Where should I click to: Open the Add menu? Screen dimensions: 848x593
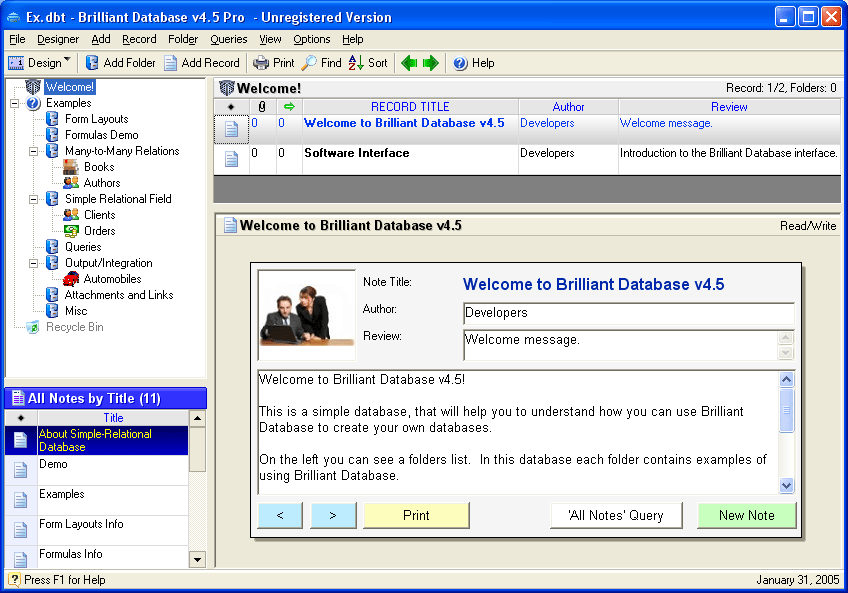coord(101,39)
